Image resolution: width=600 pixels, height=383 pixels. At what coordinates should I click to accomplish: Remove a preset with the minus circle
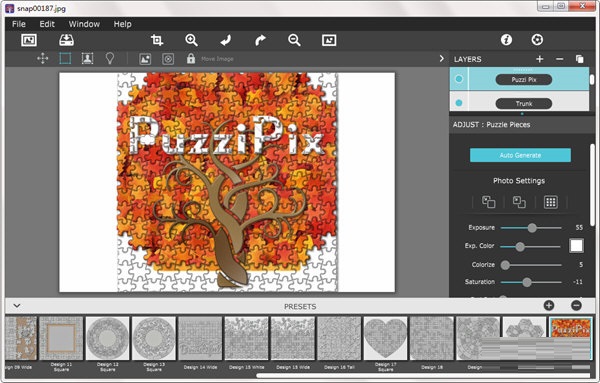576,305
